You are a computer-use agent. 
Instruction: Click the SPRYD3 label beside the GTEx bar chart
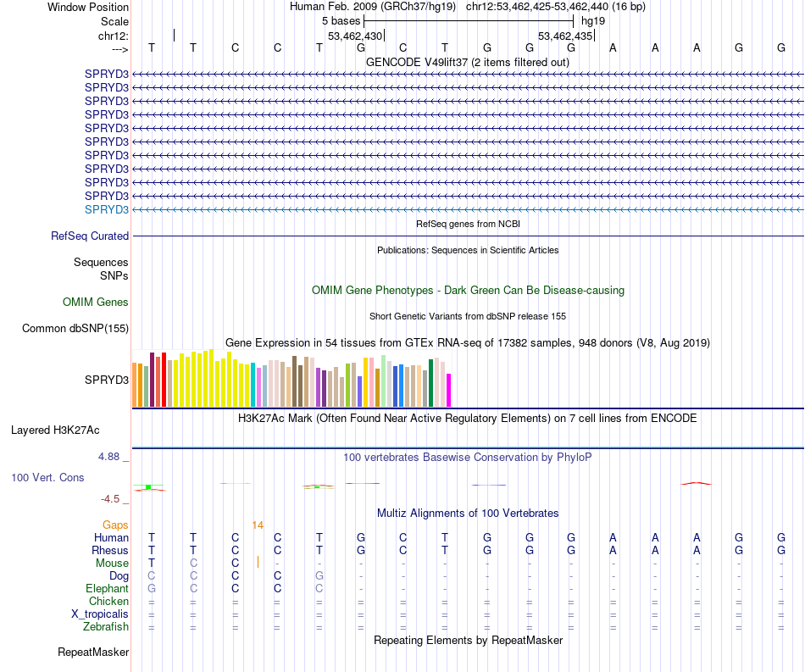click(107, 380)
